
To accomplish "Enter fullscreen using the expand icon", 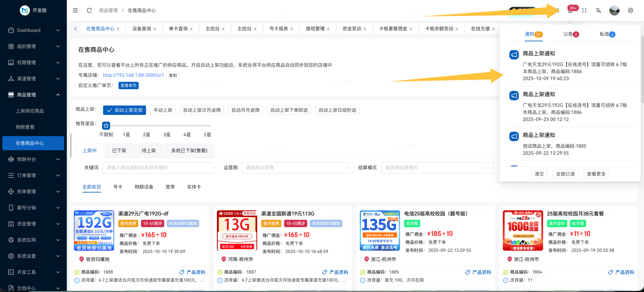I will click(584, 10).
